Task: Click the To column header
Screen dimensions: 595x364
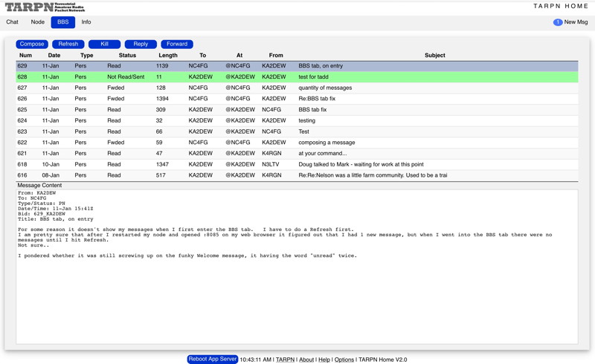Action: click(x=202, y=55)
